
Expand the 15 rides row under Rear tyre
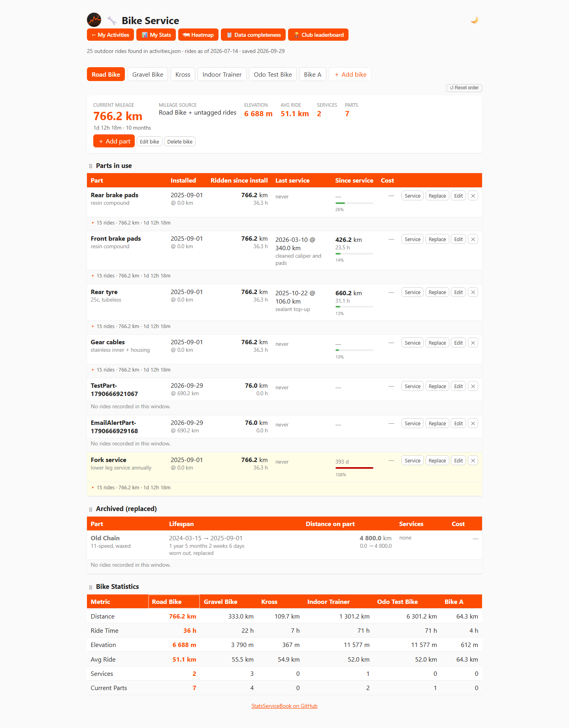pos(131,326)
